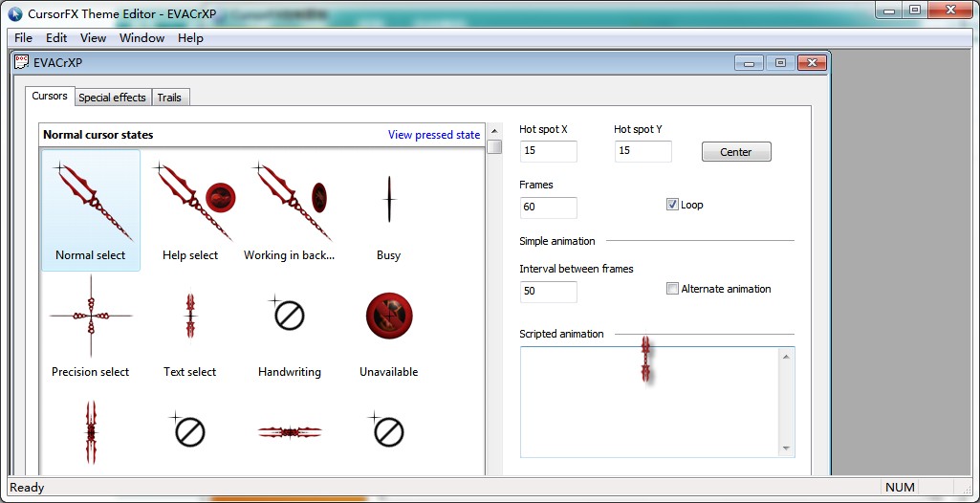The width and height of the screenshot is (980, 503).
Task: Select the Normal select cursor
Action: click(91, 210)
